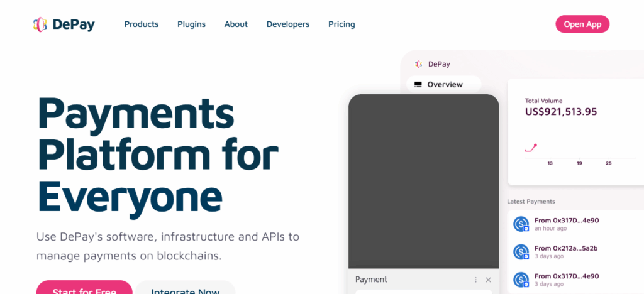644x294 pixels.
Task: Click the Overview monitor icon
Action: click(418, 84)
